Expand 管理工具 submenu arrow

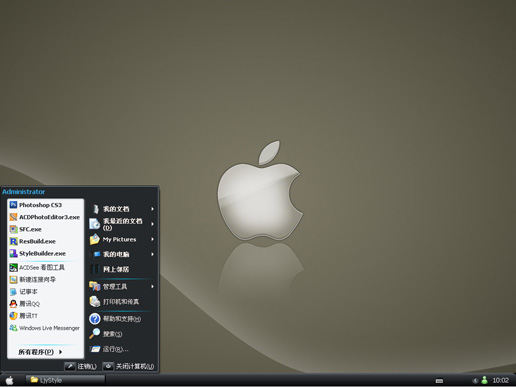[x=152, y=286]
